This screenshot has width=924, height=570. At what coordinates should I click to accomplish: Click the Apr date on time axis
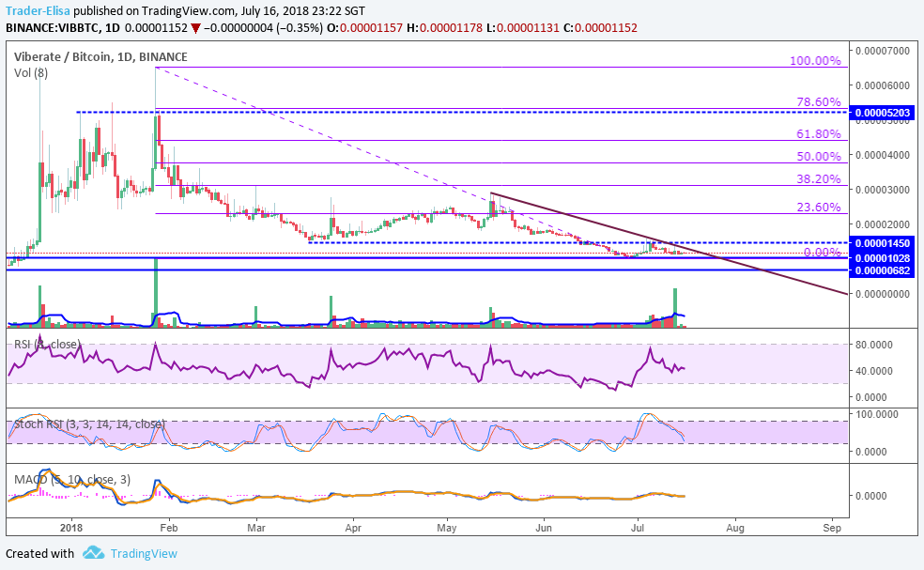point(353,528)
